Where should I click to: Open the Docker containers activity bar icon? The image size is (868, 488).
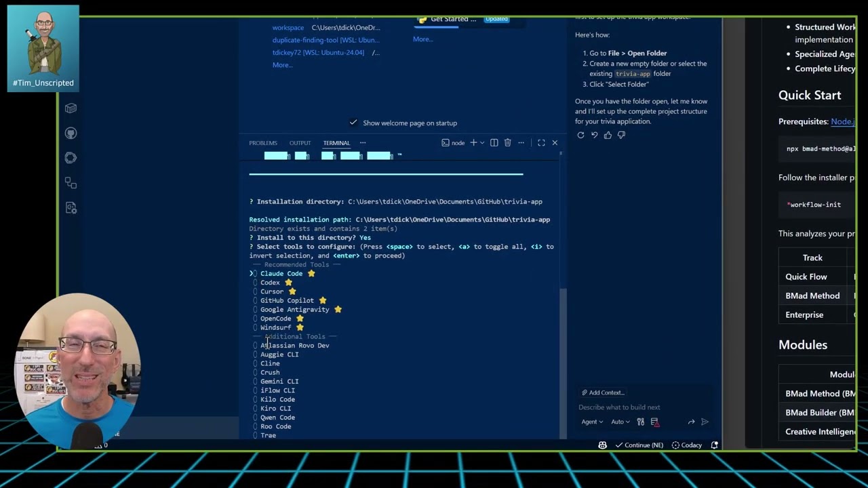tap(71, 108)
